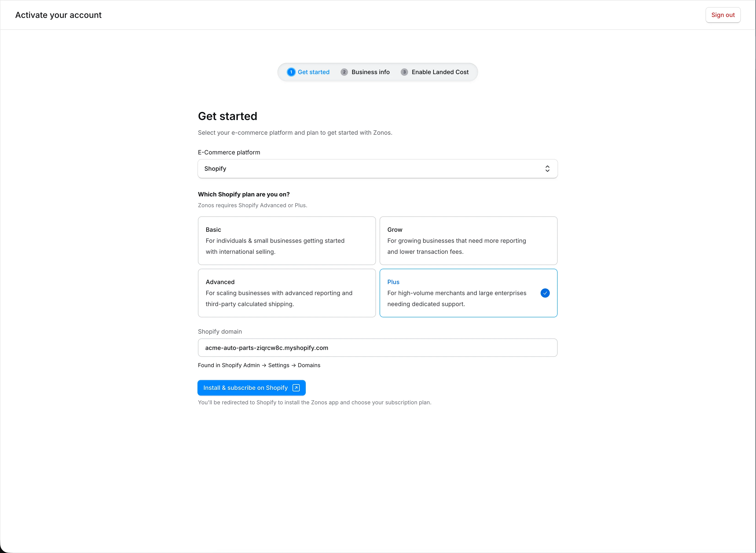756x553 pixels.
Task: Click the external-link icon in the install button
Action: tap(295, 388)
